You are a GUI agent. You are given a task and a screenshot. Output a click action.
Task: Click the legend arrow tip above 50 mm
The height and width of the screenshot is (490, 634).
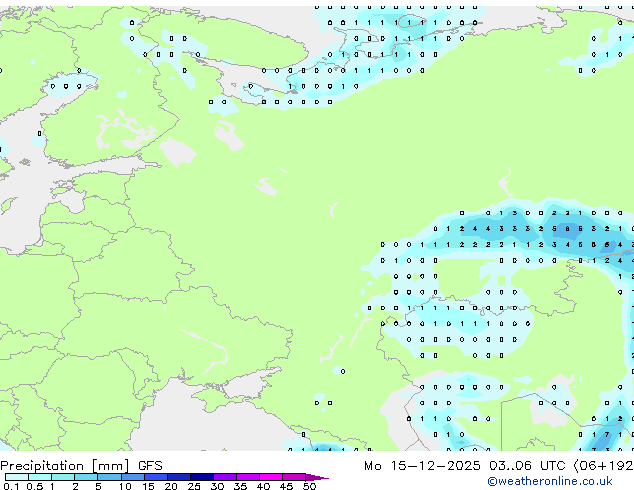pyautogui.click(x=317, y=477)
